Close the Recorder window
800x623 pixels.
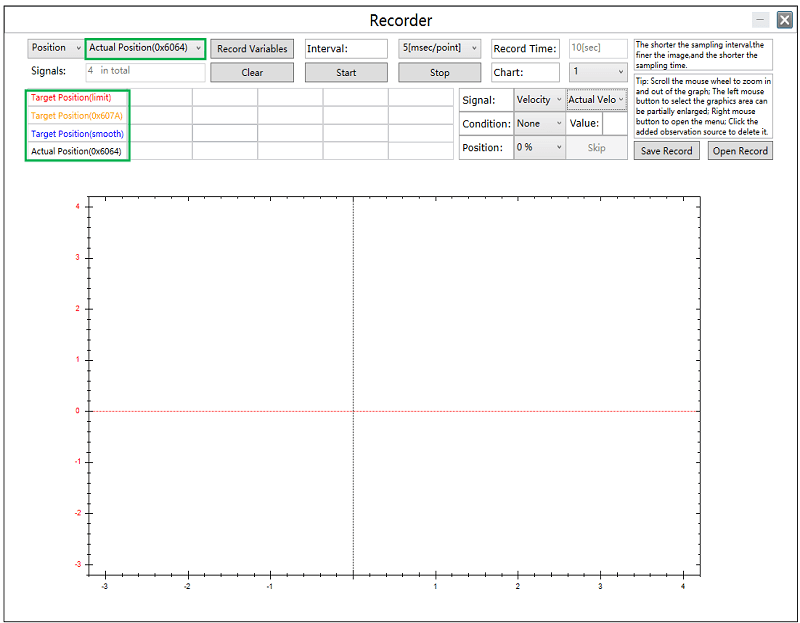pyautogui.click(x=785, y=20)
